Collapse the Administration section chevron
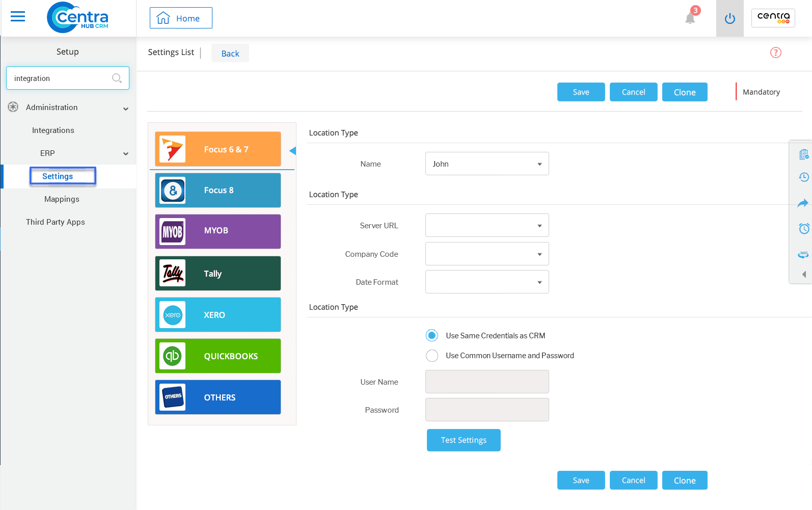This screenshot has width=812, height=510. (126, 109)
